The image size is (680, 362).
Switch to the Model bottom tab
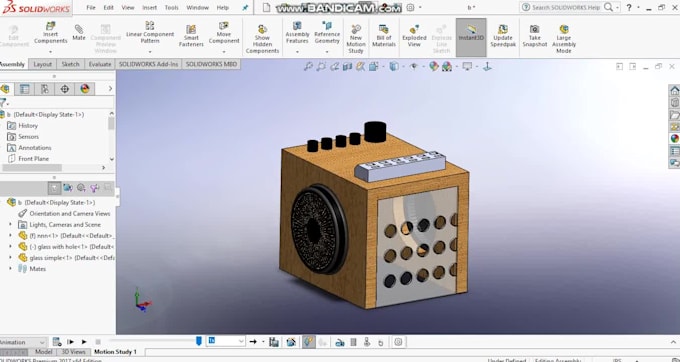(x=43, y=352)
